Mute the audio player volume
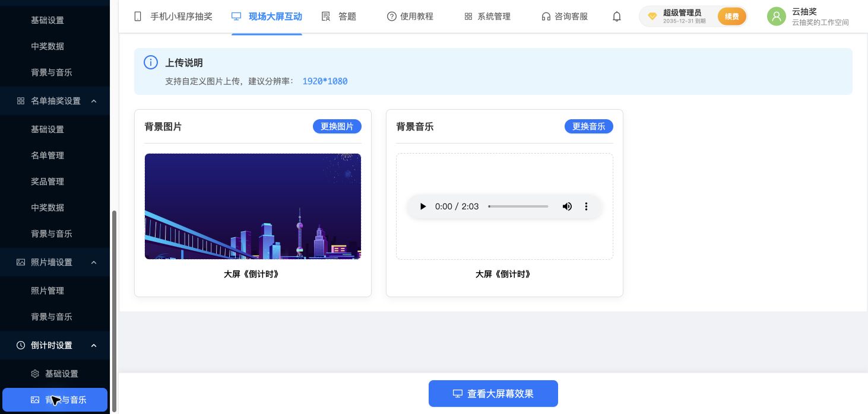Screen dimensions: 868x414 [567, 206]
